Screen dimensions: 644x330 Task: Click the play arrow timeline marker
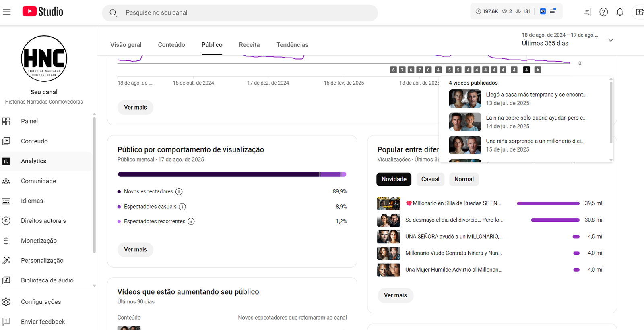[538, 70]
